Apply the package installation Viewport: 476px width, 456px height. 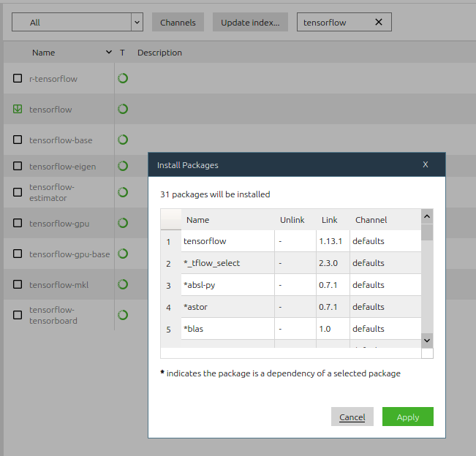tap(408, 417)
